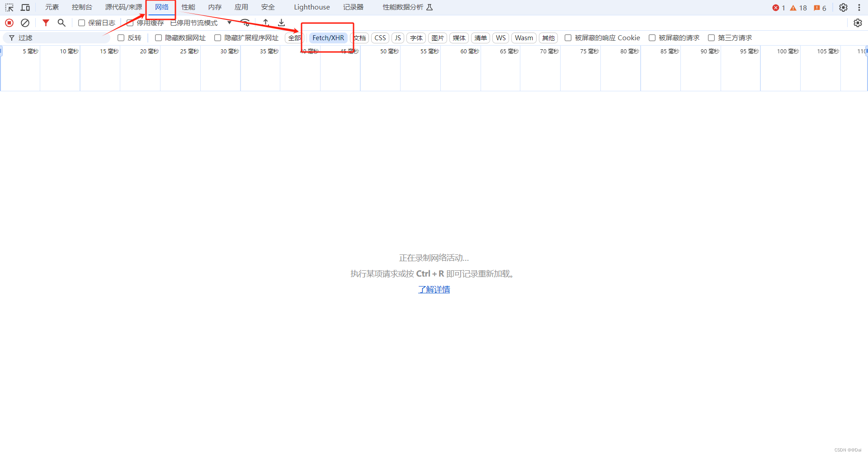
Task: Enable 保留日志 checkbox
Action: click(82, 23)
